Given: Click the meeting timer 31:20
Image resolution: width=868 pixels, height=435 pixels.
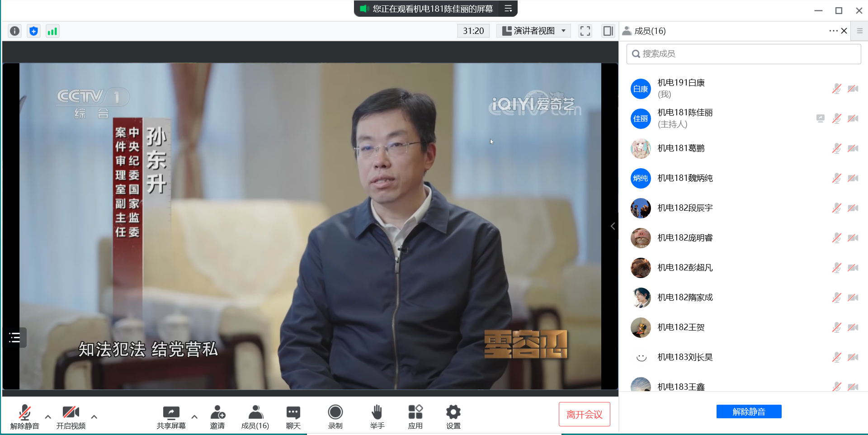Looking at the screenshot, I should tap(473, 31).
